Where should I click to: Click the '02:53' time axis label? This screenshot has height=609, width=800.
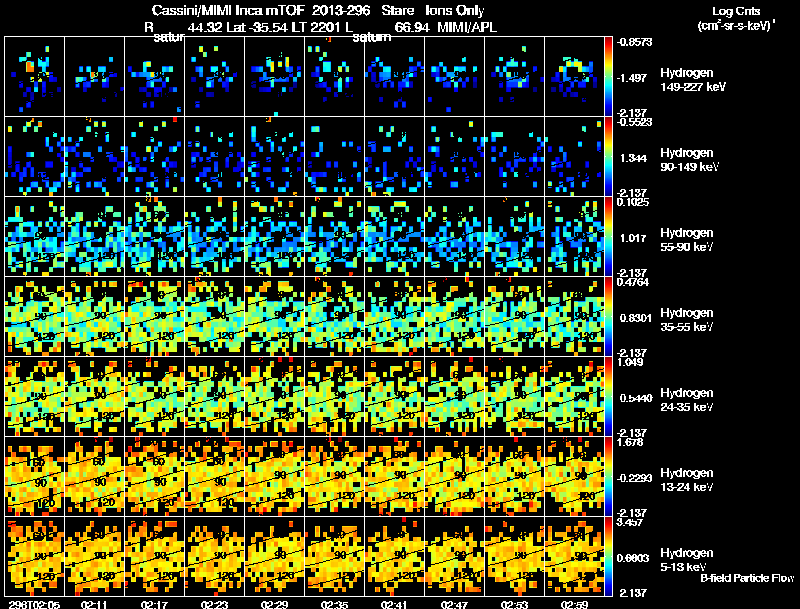click(514, 605)
